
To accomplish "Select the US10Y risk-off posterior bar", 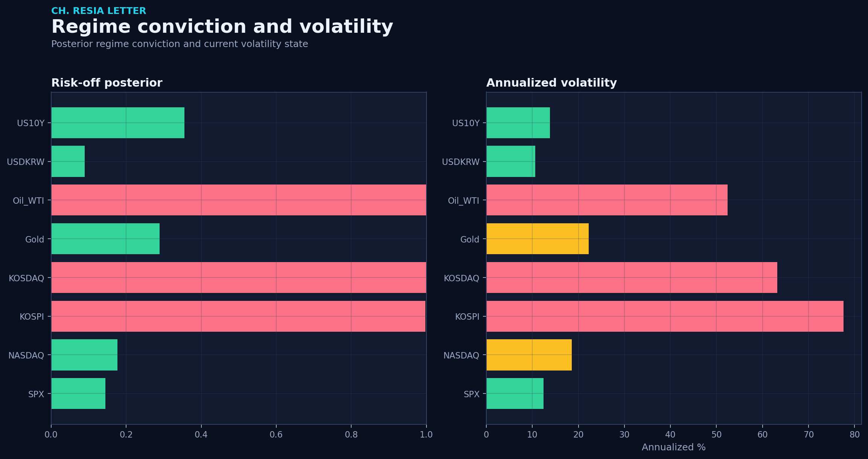I will (x=118, y=123).
